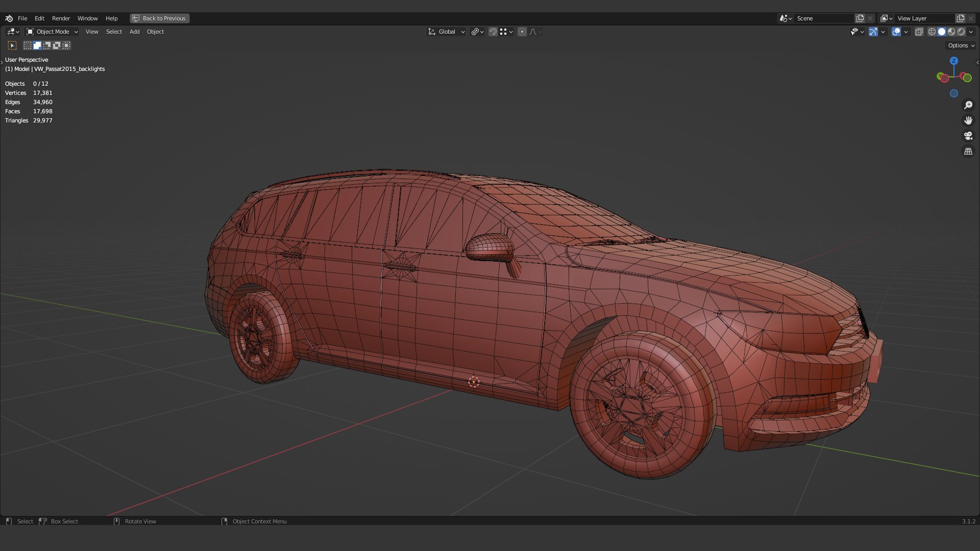This screenshot has width=980, height=551.
Task: Open the transform pivot point dropdown
Action: click(477, 32)
